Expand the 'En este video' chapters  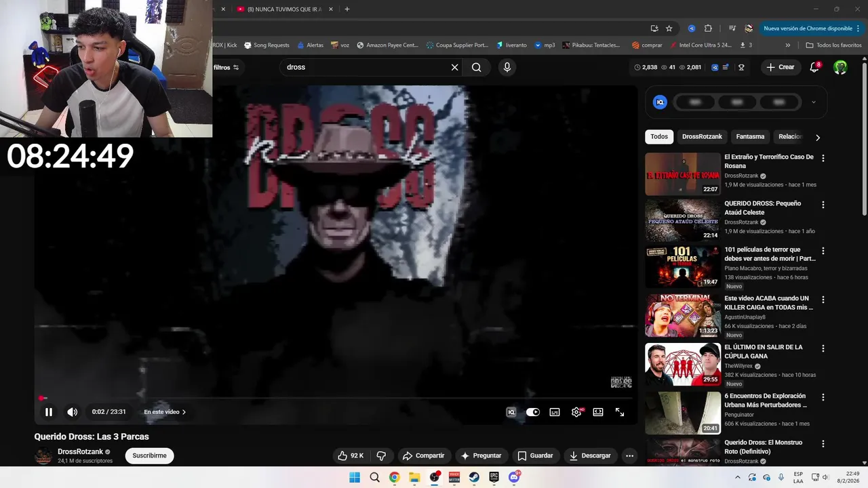point(165,412)
